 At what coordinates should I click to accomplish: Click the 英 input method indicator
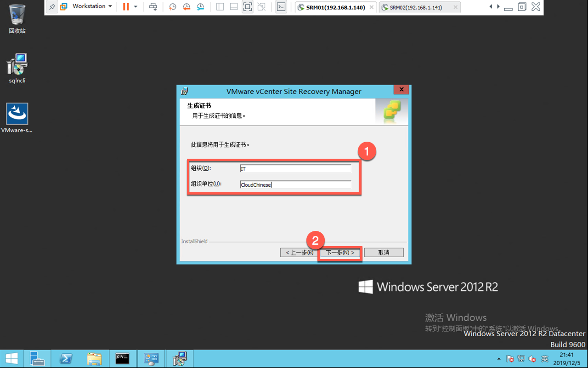point(545,359)
